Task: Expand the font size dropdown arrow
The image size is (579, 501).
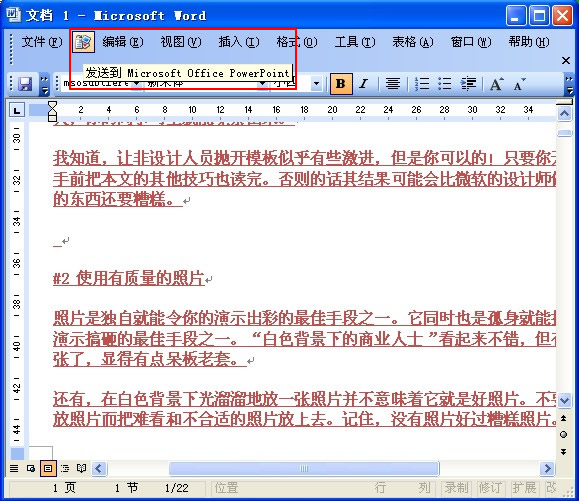Action: pyautogui.click(x=316, y=84)
